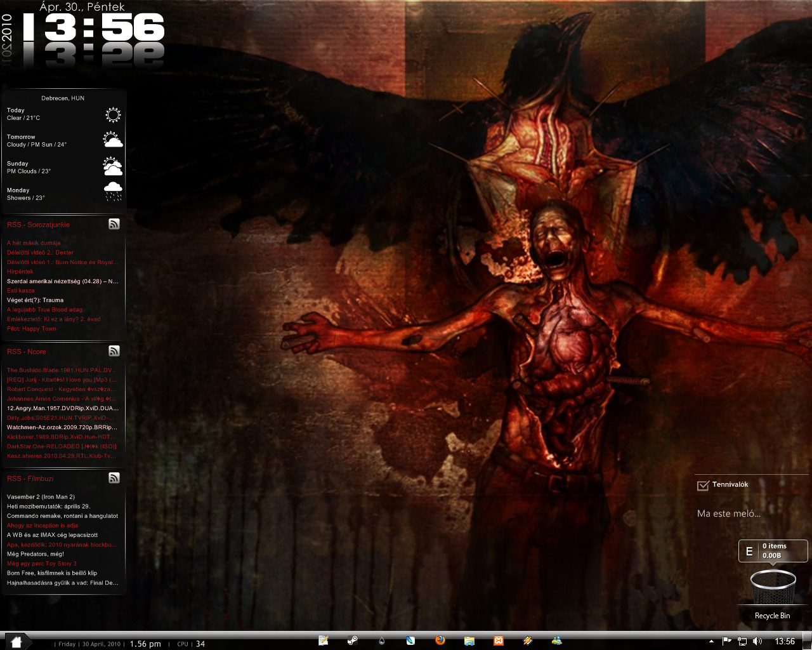
Task: Open 'Hírpéntek' feed item
Action: point(20,272)
